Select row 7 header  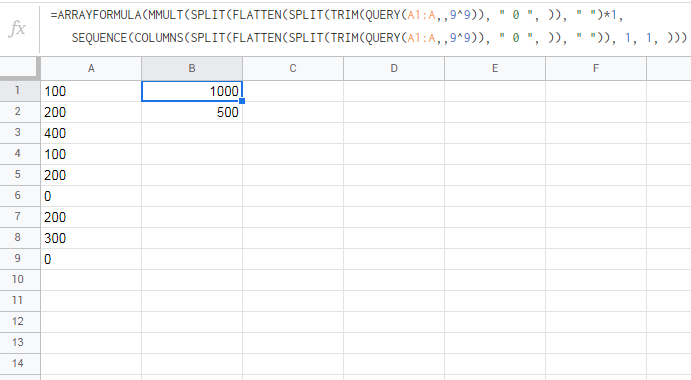[x=20, y=217]
